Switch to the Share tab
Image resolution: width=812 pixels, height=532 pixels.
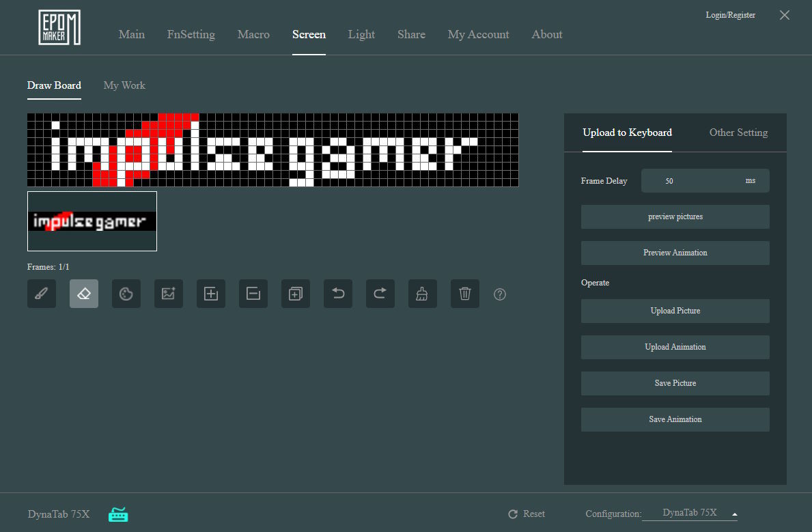point(411,34)
